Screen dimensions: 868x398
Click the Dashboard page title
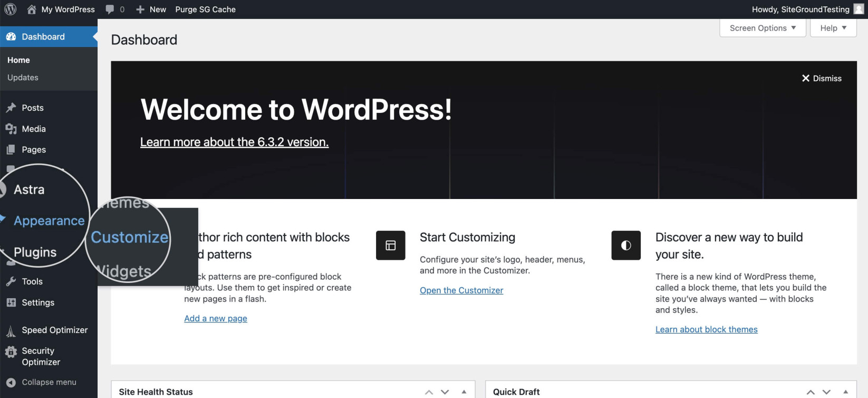144,40
